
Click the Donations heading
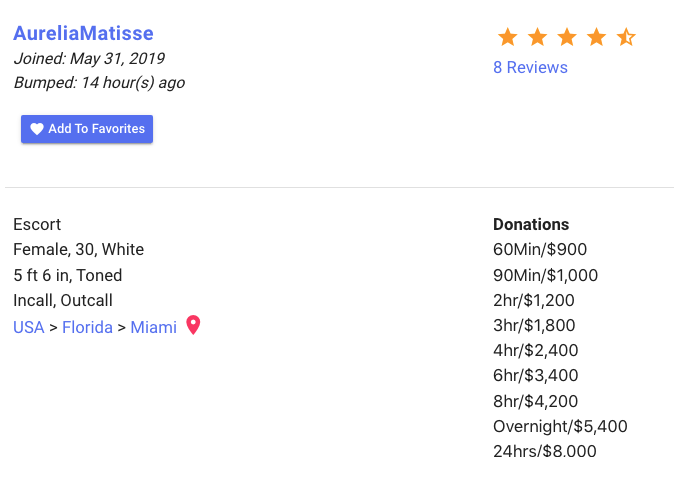coord(531,224)
